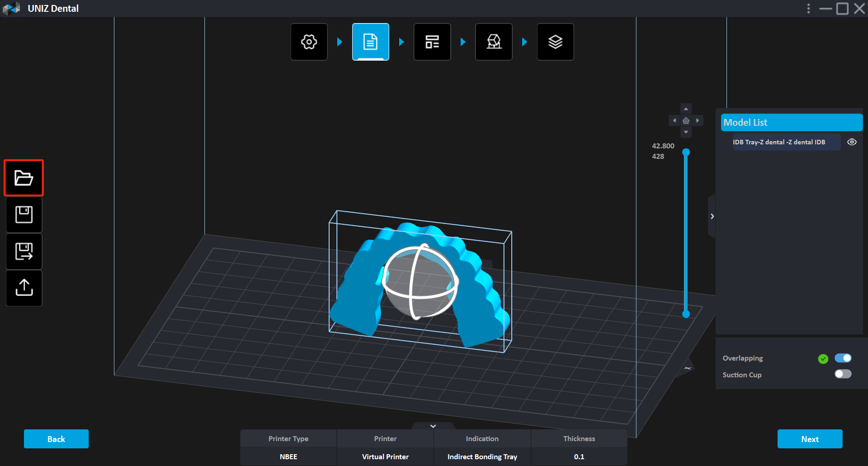The height and width of the screenshot is (466, 868).
Task: Open a model file with the folder icon
Action: click(24, 178)
